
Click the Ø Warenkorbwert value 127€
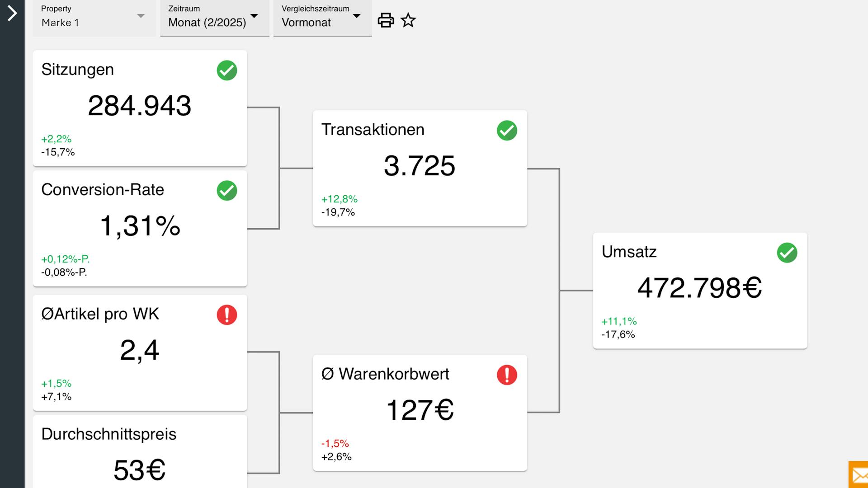point(420,410)
